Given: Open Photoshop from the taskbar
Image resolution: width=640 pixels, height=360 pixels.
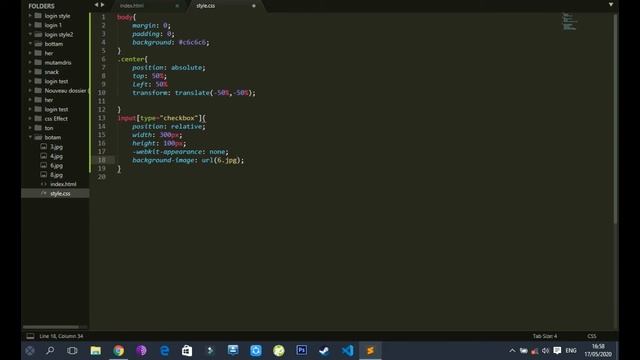Looking at the screenshot, I should point(302,350).
